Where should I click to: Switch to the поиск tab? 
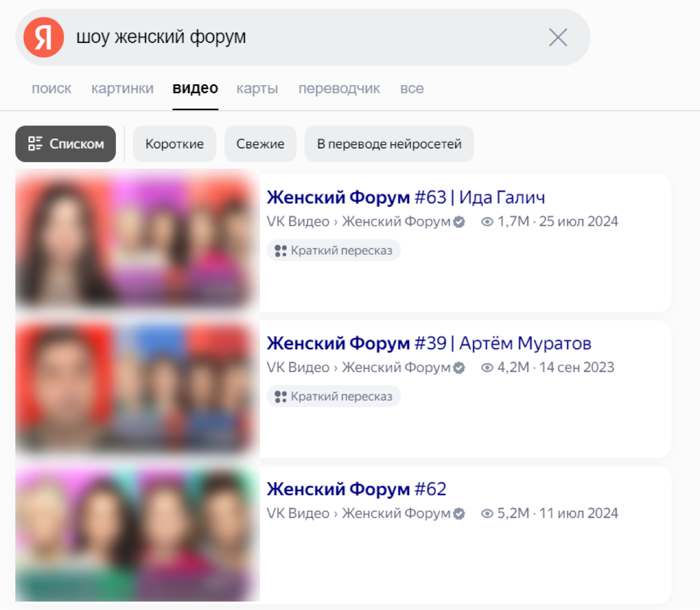point(51,88)
